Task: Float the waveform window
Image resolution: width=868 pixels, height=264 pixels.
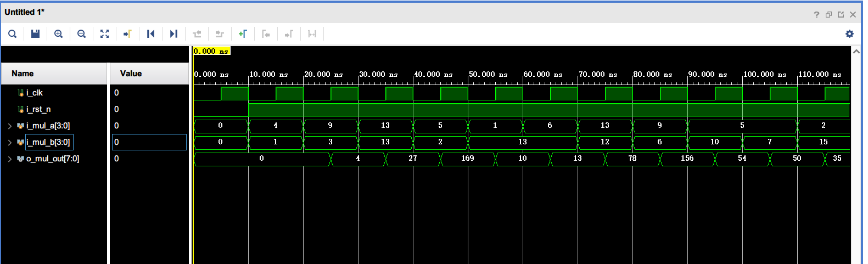Action: pyautogui.click(x=841, y=15)
